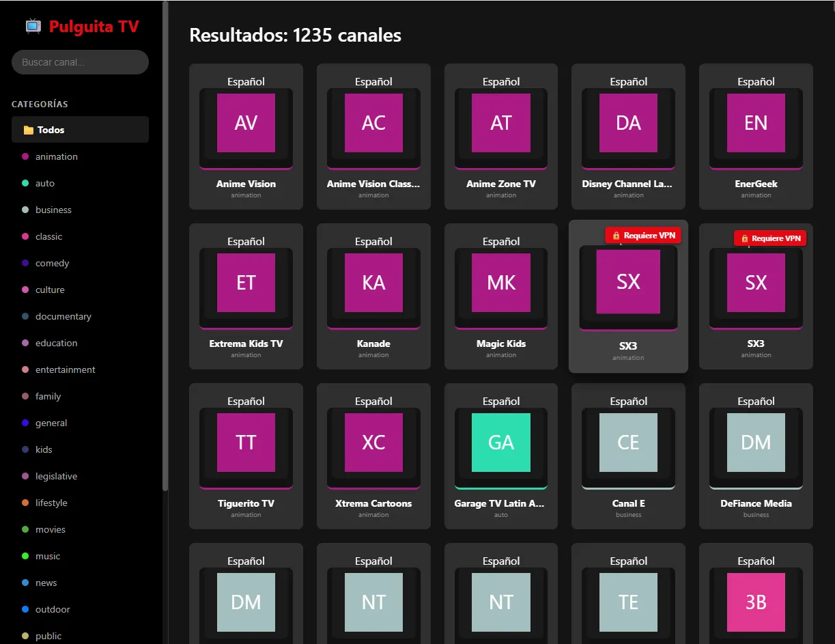Open the DeFiance Media channel card
The image size is (835, 644).
756,456
